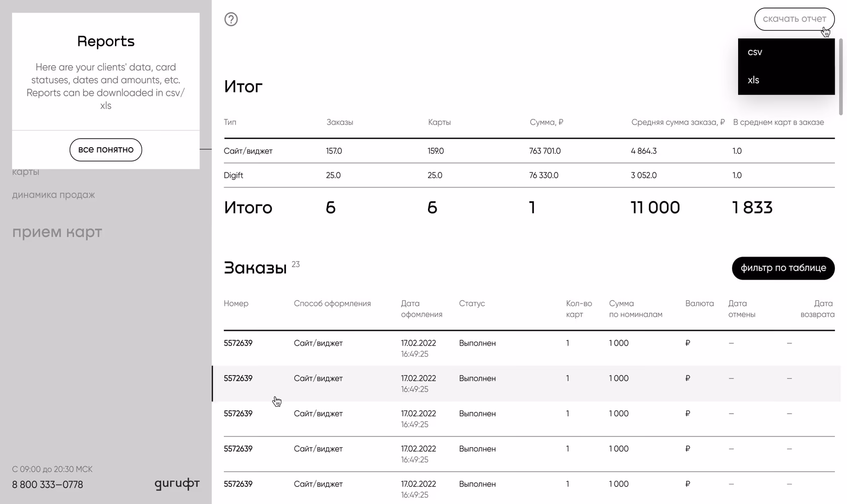Viewport: 847px width, 504px height.
Task: Click the все понятно tour button
Action: pyautogui.click(x=105, y=150)
